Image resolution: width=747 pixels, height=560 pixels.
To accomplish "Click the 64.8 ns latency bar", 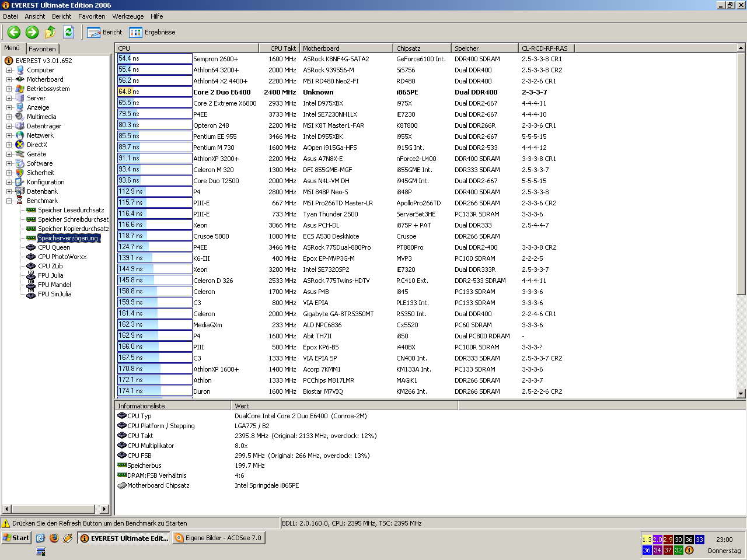I will pos(155,92).
